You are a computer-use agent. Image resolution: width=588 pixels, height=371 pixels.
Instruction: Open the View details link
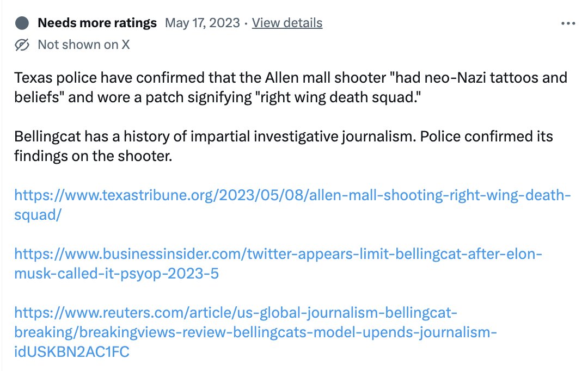tap(287, 23)
